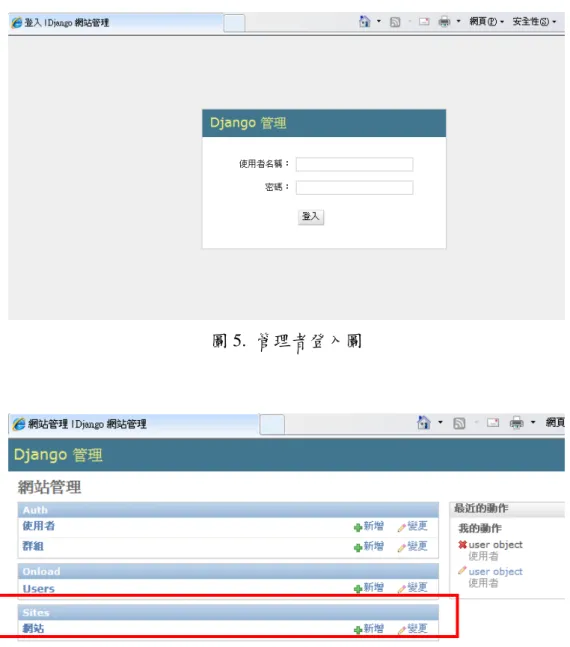570x647 pixels.
Task: Open the changed user object link with pencil
Action: tap(495, 571)
